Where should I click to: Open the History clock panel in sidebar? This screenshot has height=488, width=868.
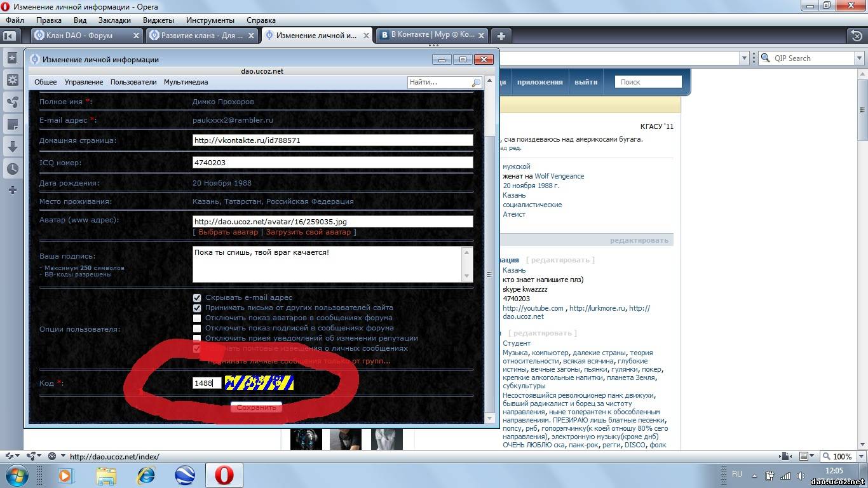tap(12, 168)
